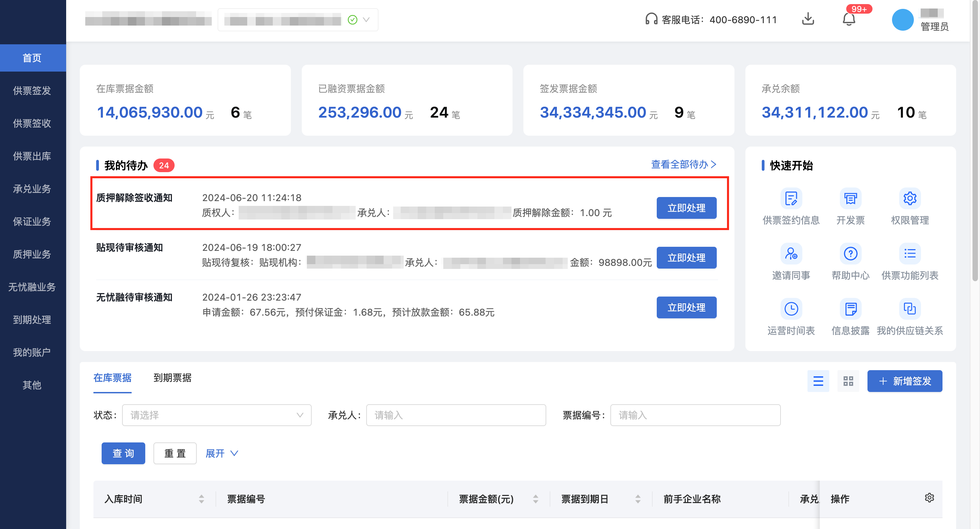Select the 邀请同事 icon
The height and width of the screenshot is (529, 980).
791,254
